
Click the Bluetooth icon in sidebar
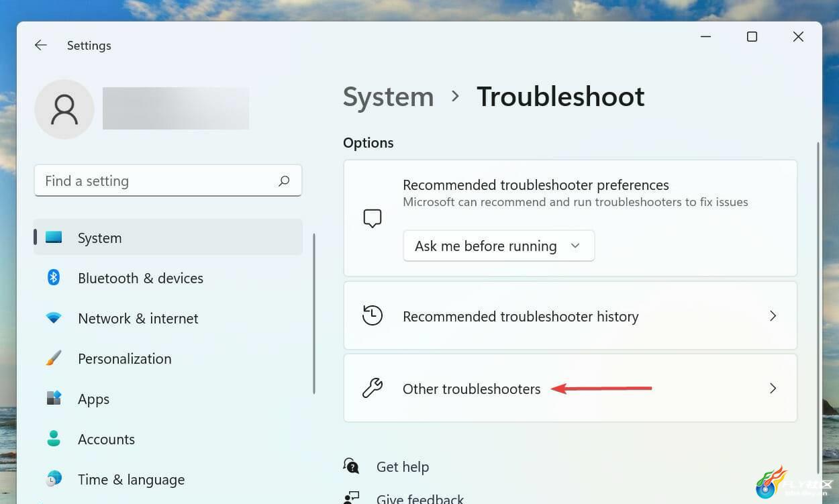click(54, 277)
